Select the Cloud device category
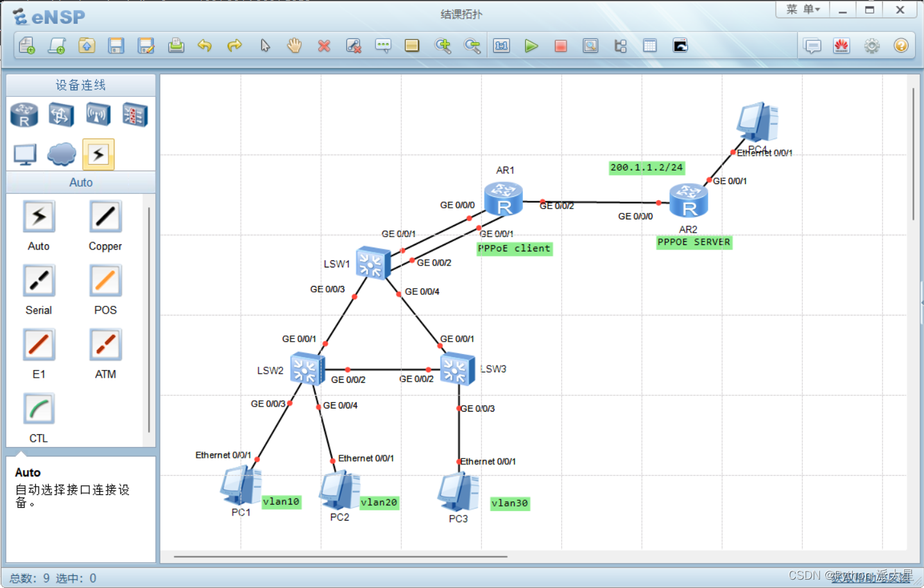Image resolution: width=924 pixels, height=588 pixels. click(x=62, y=155)
